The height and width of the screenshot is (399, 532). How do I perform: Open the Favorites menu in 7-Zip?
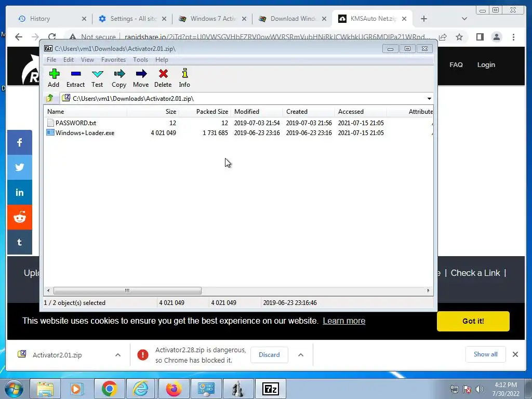pyautogui.click(x=113, y=60)
